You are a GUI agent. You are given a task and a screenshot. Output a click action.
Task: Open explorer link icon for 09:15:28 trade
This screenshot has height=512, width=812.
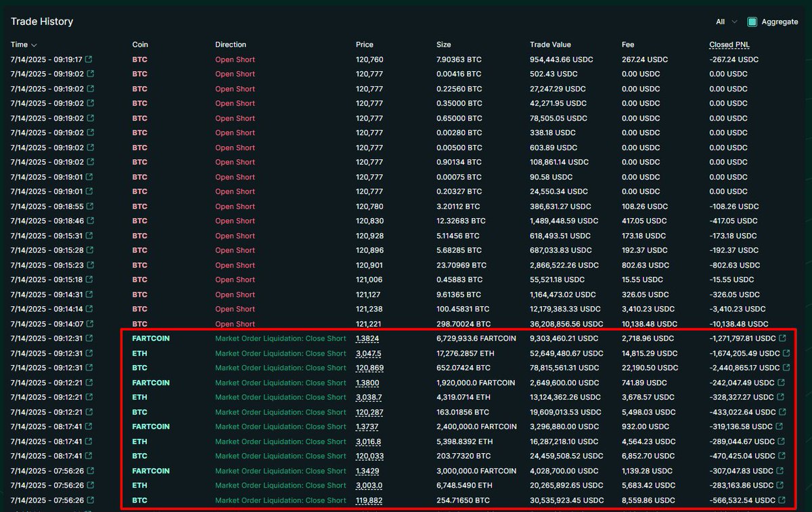(90, 251)
